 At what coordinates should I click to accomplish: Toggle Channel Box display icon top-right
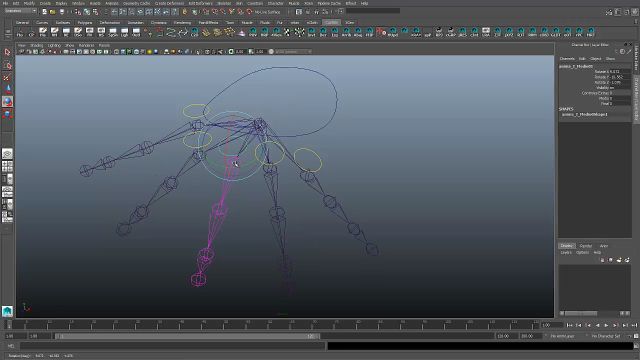tap(635, 13)
